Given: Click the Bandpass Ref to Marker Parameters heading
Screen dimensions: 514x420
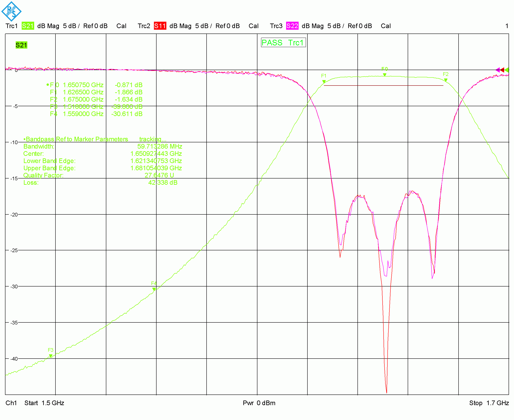Looking at the screenshot, I should 76,139.
